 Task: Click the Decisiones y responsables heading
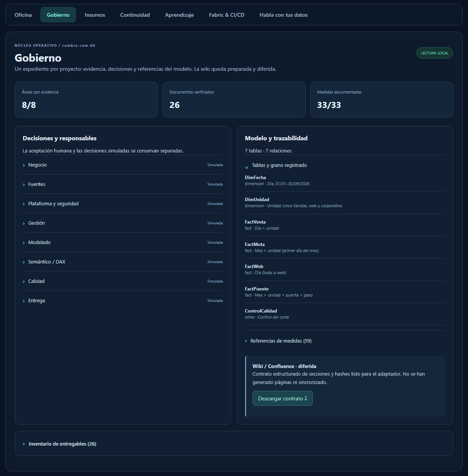(60, 138)
